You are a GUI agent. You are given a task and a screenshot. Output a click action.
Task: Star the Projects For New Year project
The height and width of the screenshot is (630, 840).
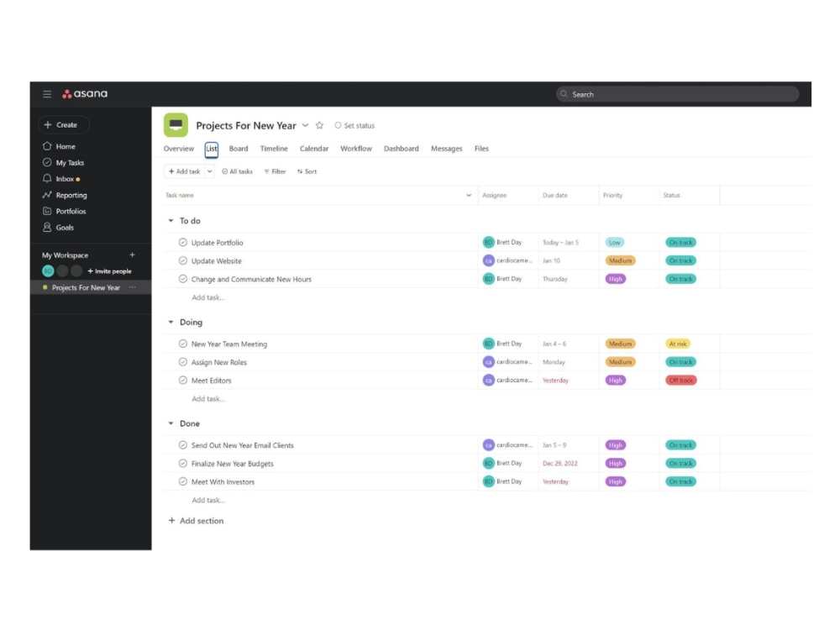click(319, 124)
